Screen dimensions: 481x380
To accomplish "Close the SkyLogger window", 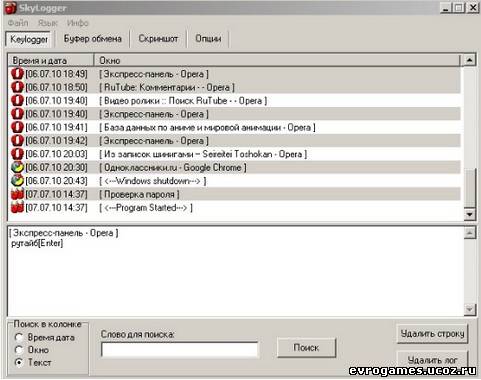I will click(473, 7).
